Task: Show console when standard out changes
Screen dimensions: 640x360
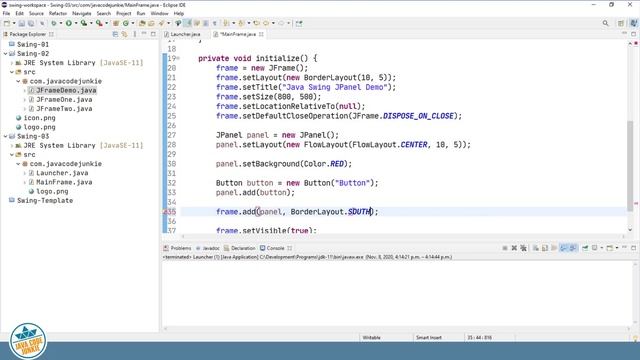Action: click(564, 248)
